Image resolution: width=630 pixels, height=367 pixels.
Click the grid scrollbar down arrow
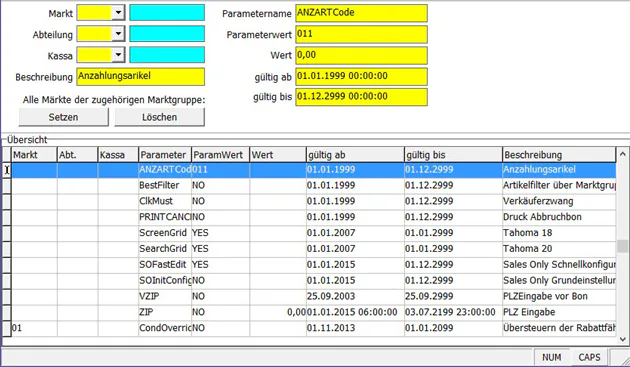pos(622,340)
